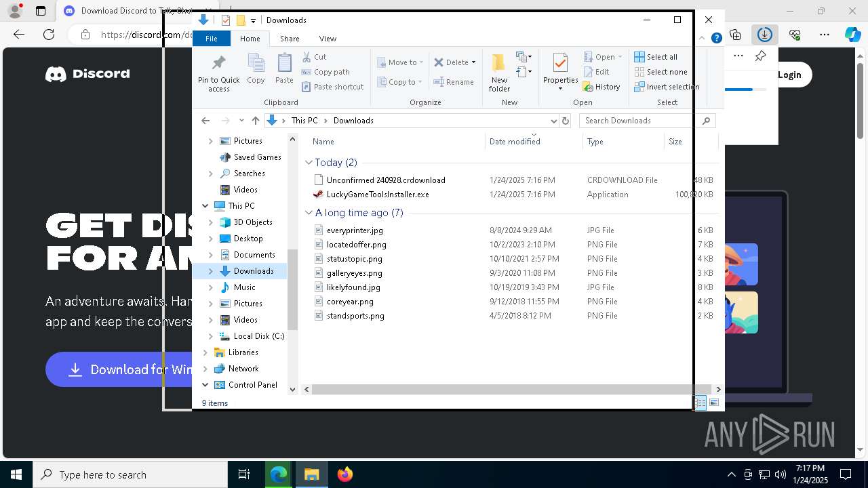
Task: Select Documents in navigation pane
Action: click(254, 255)
